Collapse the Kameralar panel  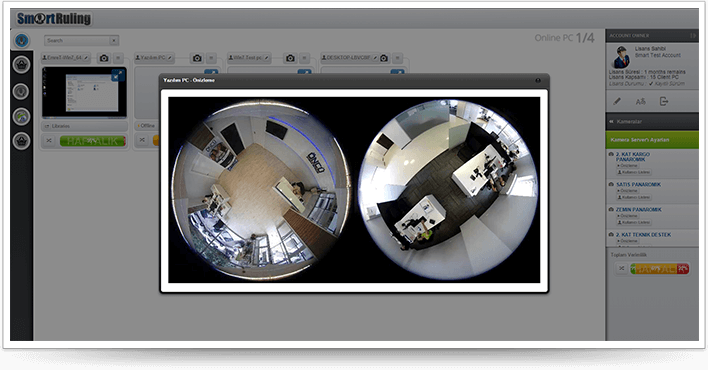click(612, 122)
